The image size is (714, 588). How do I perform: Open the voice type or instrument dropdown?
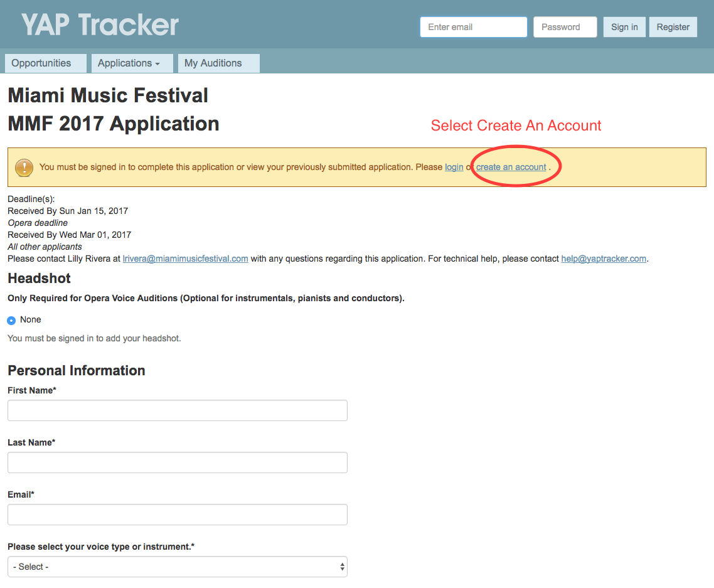tap(178, 567)
